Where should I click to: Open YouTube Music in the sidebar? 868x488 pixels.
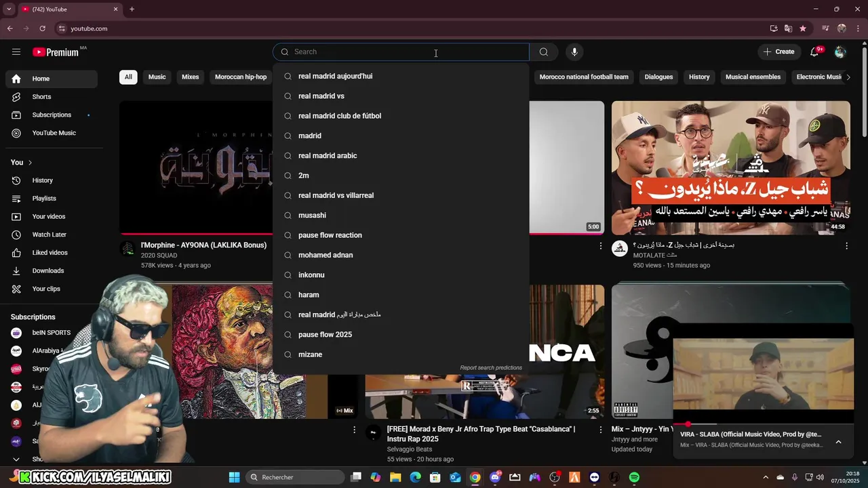click(x=52, y=133)
